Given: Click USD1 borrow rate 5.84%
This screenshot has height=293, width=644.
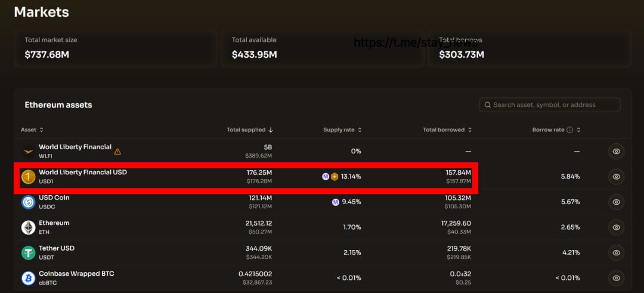Looking at the screenshot, I should click(571, 177).
